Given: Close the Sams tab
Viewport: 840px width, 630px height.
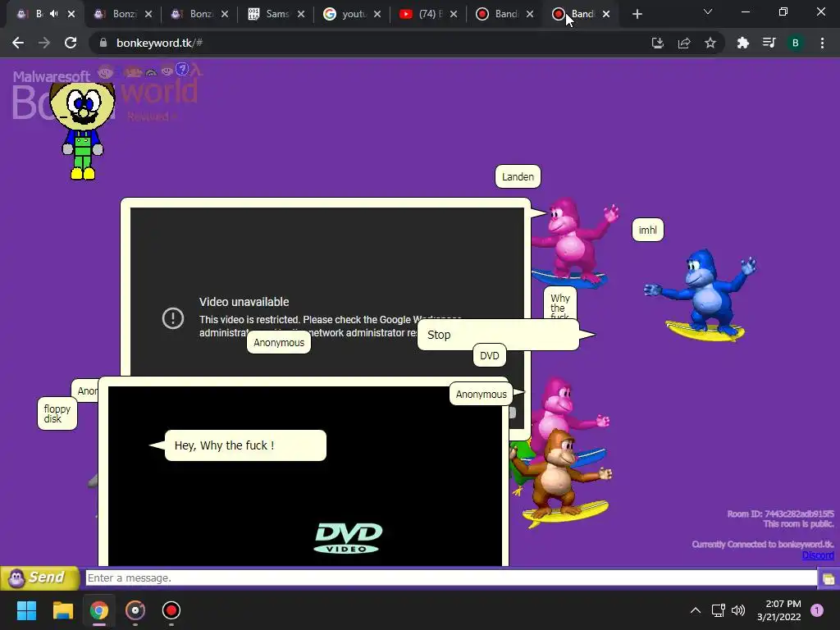Looking at the screenshot, I should (301, 14).
